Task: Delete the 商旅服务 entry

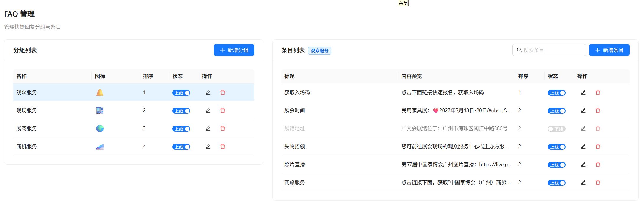Action: click(x=598, y=183)
